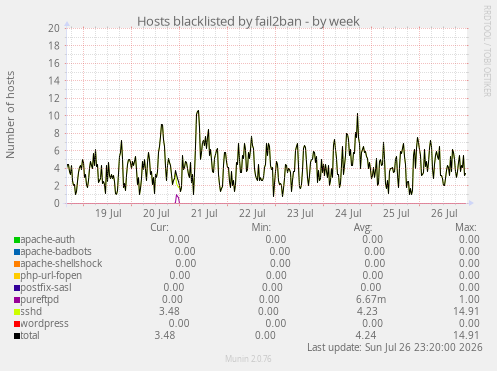Click the total max value 14.91
The height and width of the screenshot is (371, 497).
click(466, 335)
